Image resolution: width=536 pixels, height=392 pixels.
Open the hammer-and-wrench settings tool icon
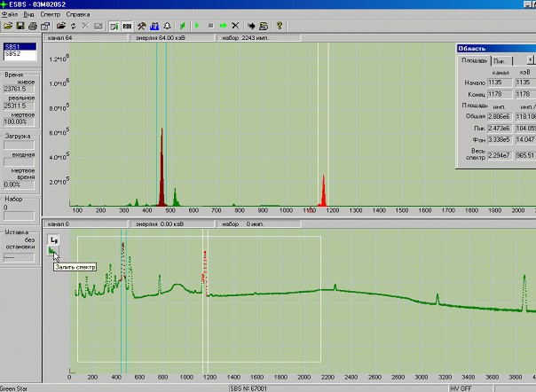click(x=143, y=27)
